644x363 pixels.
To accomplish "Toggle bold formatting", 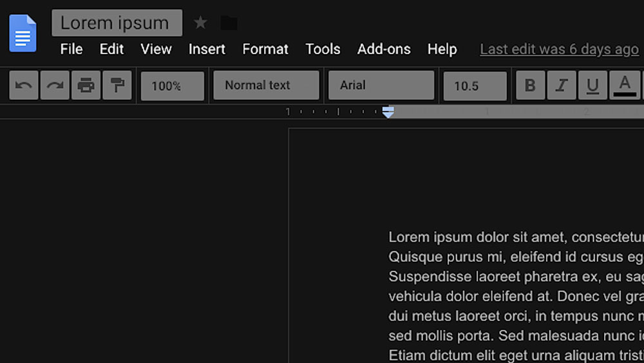I will pos(530,86).
